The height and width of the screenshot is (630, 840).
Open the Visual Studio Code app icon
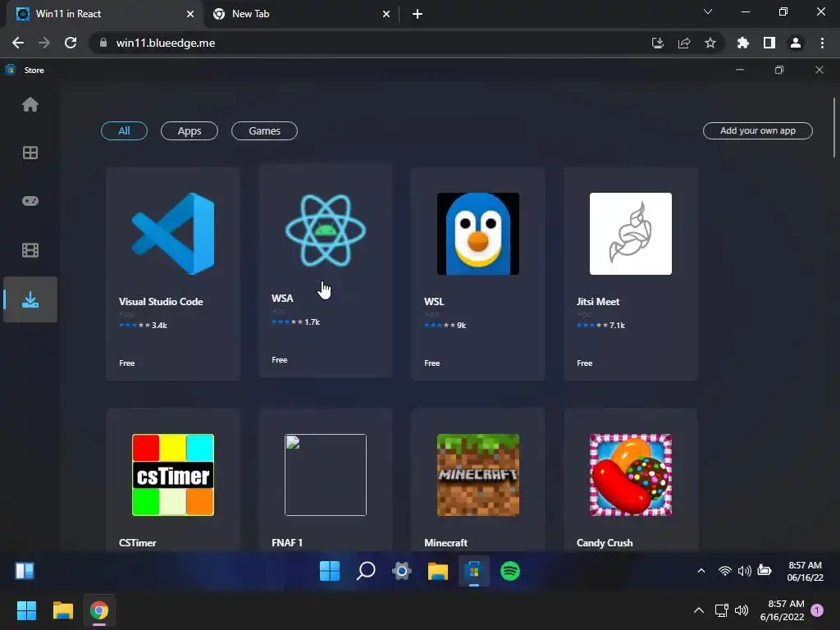173,234
